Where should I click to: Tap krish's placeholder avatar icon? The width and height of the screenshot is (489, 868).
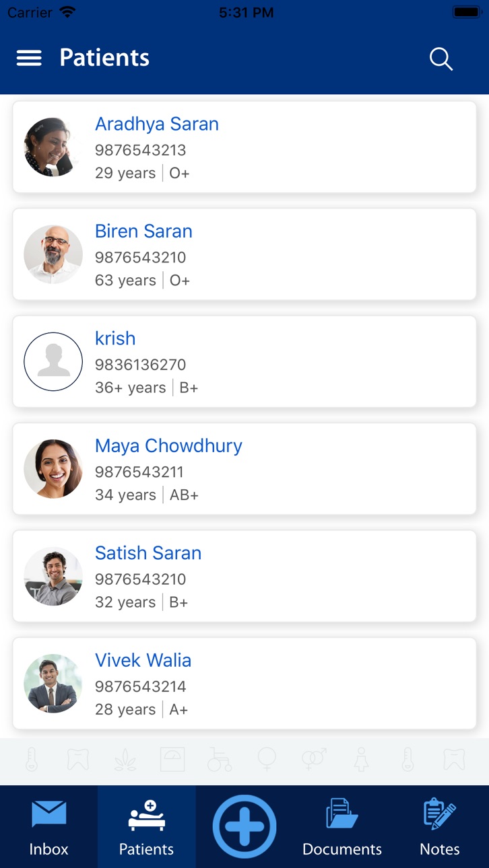(53, 362)
